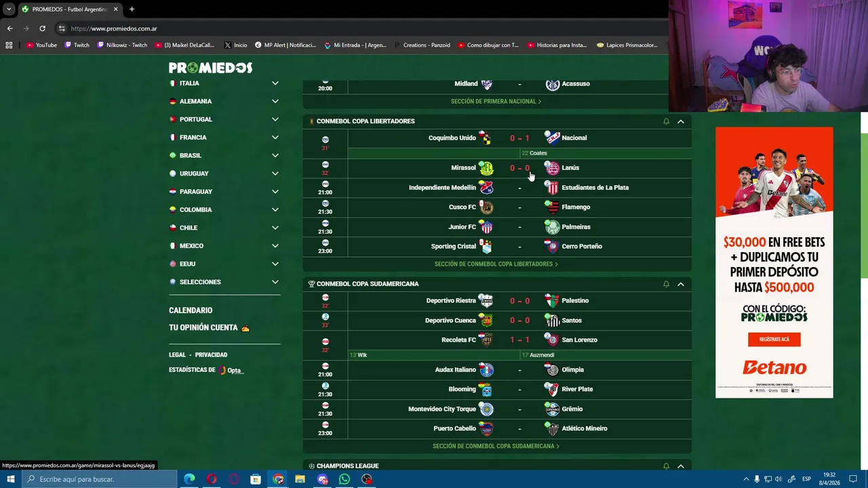Collapse the Champions League section

click(681, 466)
